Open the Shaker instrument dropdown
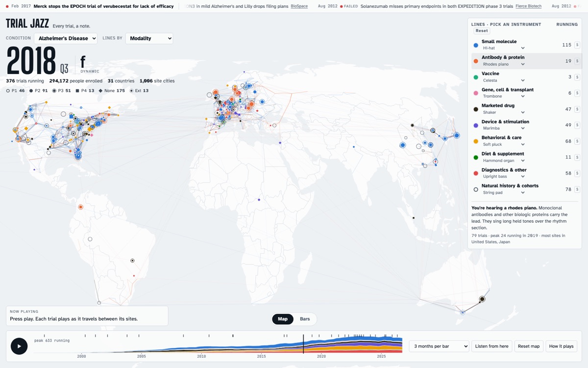The height and width of the screenshot is (368, 588). click(x=504, y=112)
